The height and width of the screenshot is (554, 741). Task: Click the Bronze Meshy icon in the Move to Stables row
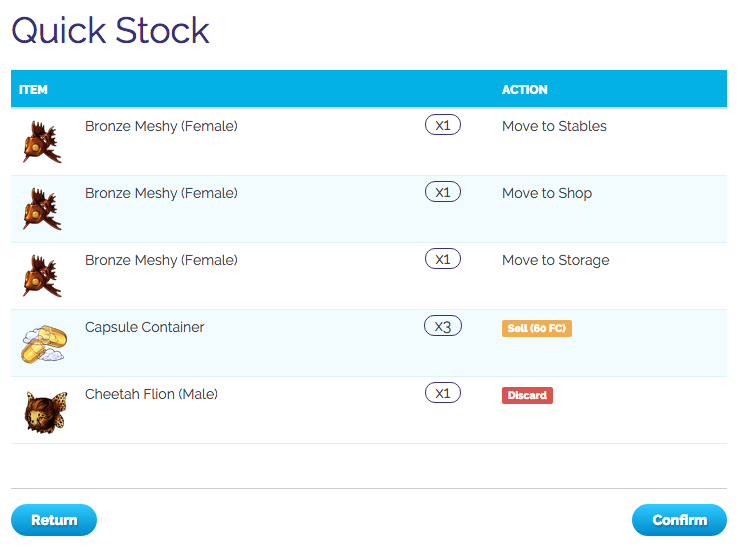tap(42, 142)
